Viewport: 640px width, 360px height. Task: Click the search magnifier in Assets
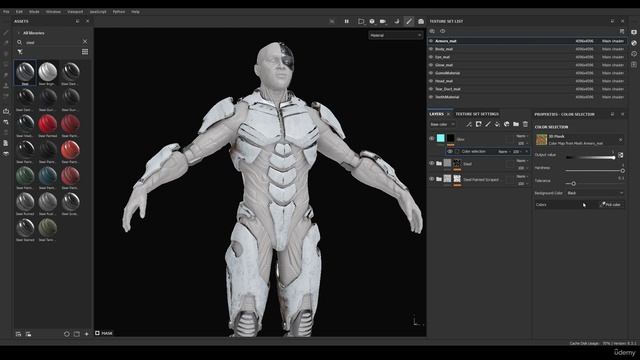[19, 42]
